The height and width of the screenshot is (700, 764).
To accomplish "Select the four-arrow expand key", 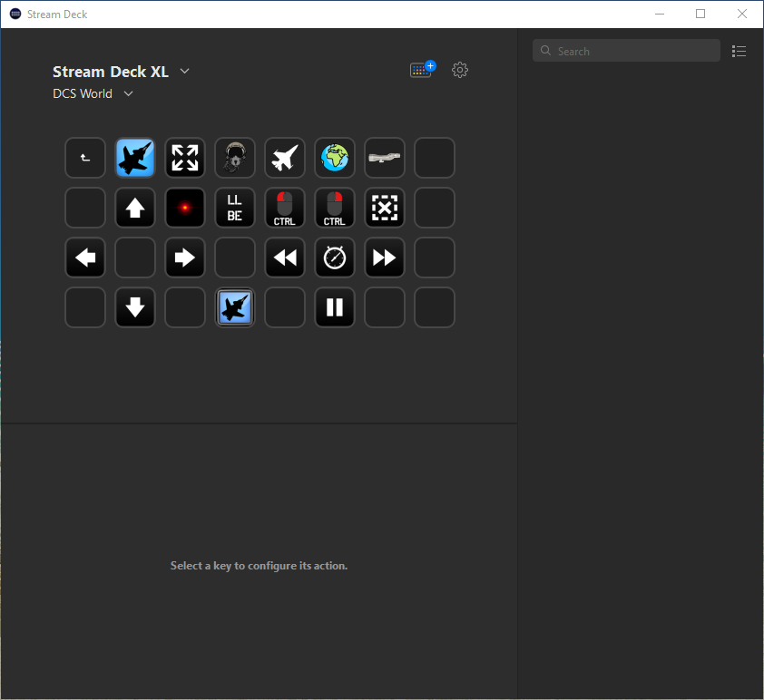I will pos(185,158).
